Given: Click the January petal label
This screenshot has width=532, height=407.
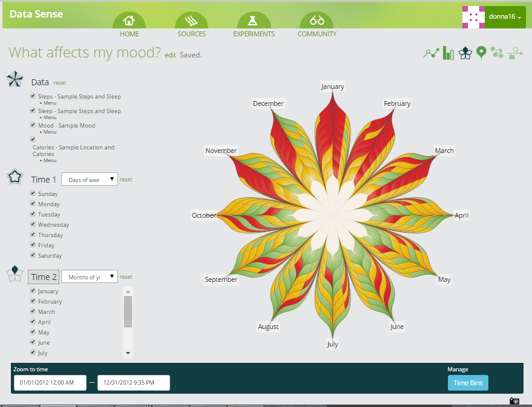Looking at the screenshot, I should click(x=332, y=86).
